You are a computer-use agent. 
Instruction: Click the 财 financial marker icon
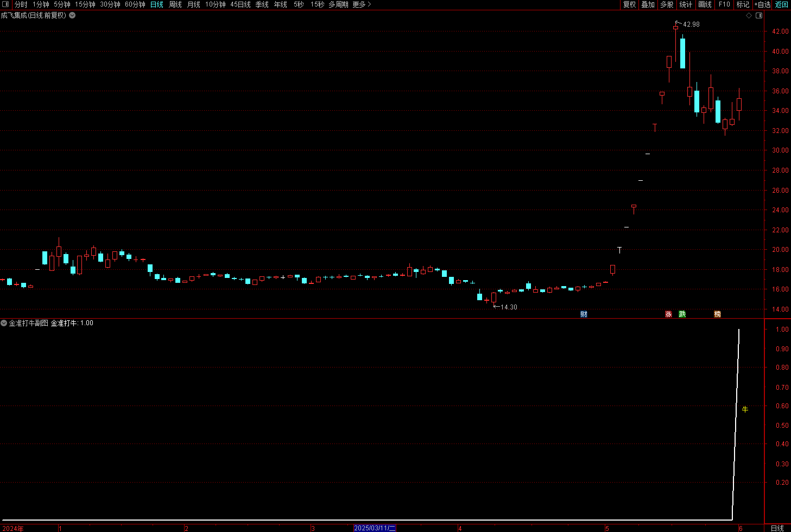(584, 314)
